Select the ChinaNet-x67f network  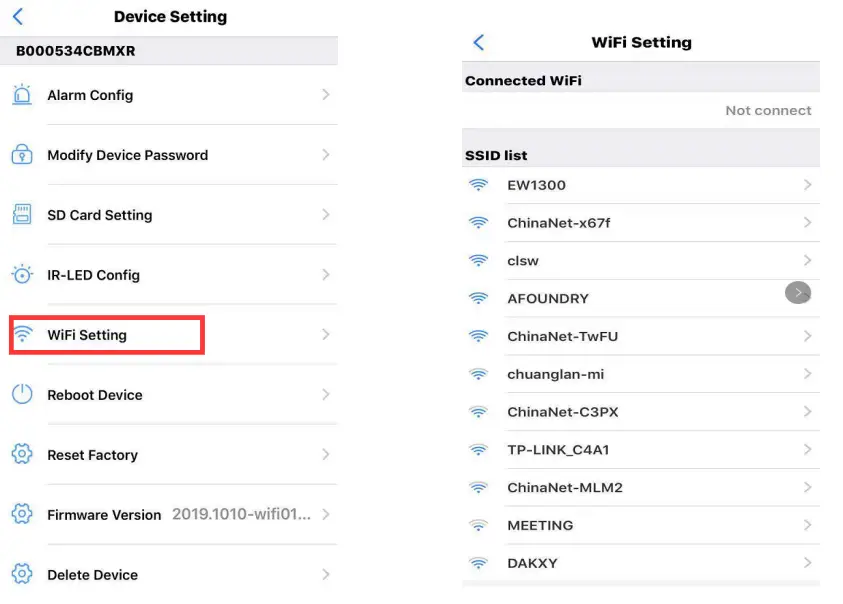(558, 223)
